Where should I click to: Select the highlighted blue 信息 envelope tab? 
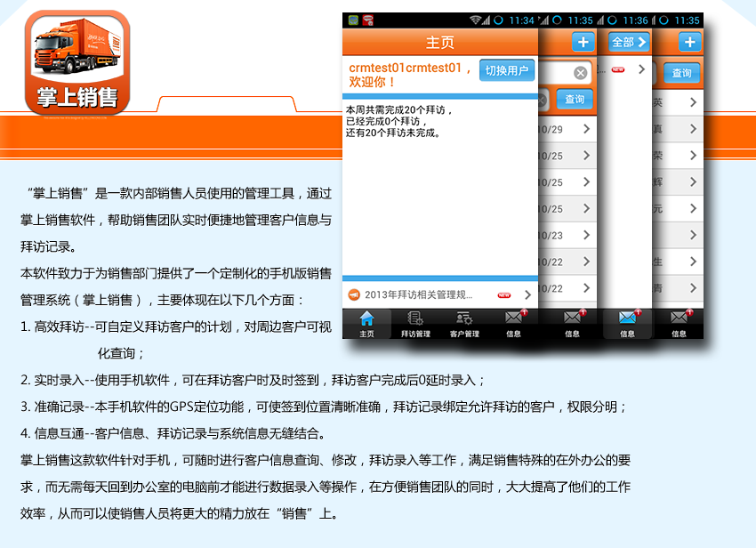pos(627,324)
